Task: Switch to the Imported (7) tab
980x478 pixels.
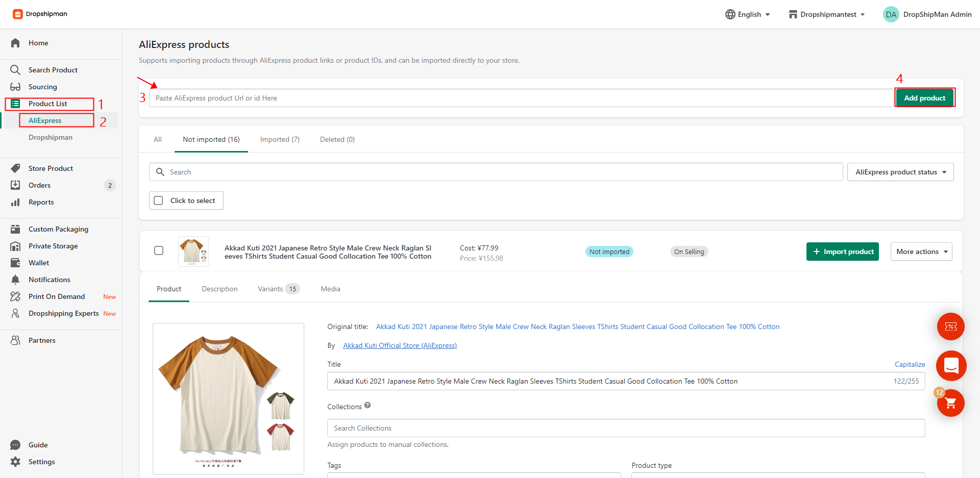Action: [x=280, y=139]
